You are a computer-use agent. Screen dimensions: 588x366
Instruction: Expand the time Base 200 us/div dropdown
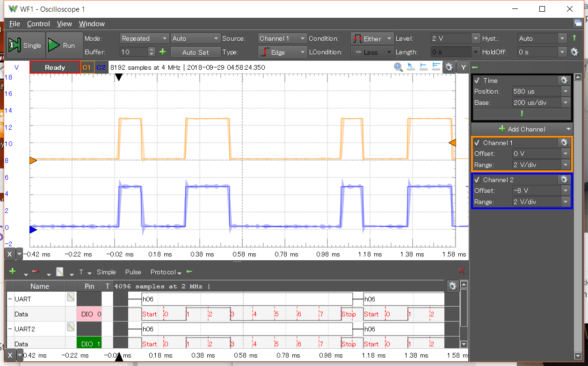(x=541, y=102)
